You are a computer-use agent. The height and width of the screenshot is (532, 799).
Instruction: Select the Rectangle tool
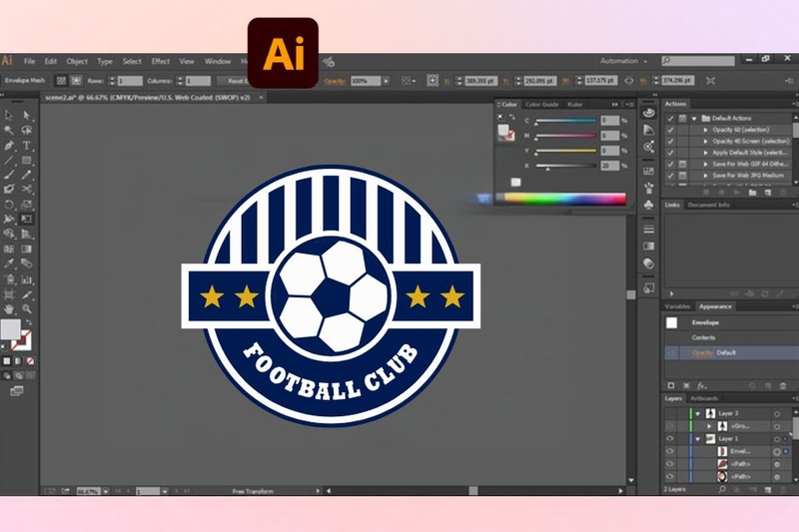coord(27,161)
